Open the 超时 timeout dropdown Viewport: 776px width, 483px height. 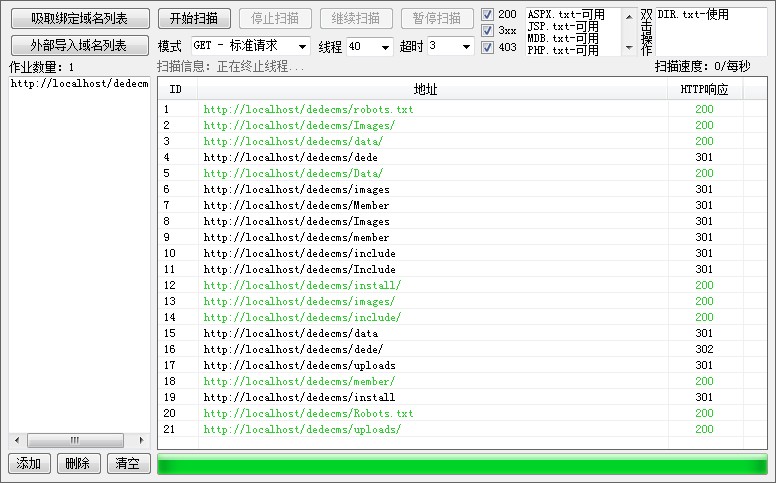[x=451, y=47]
